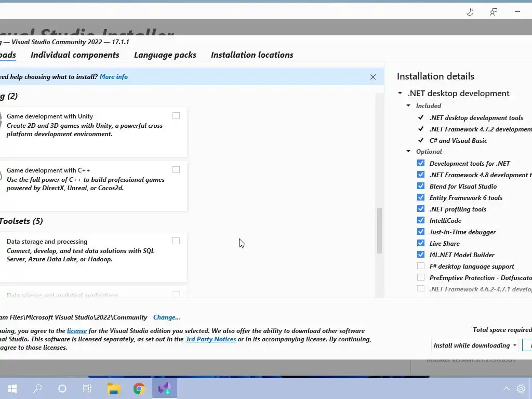Image resolution: width=532 pixels, height=399 pixels.
Task: Select the Game development with Unity card
Action: pyautogui.click(x=93, y=132)
